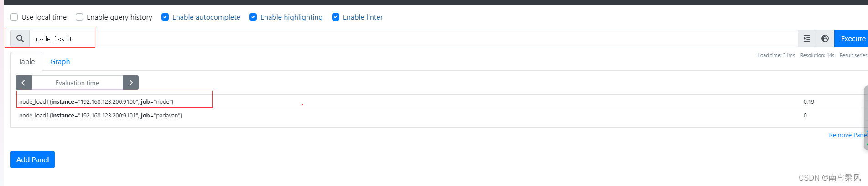Enable query history checkbox
Screen dimensions: 868x186
[79, 17]
